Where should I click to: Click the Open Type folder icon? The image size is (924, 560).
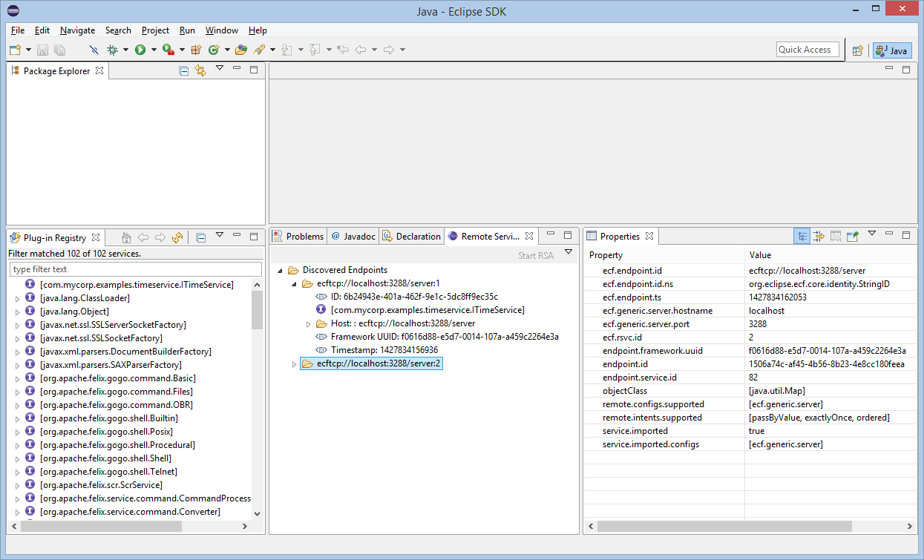tap(240, 50)
